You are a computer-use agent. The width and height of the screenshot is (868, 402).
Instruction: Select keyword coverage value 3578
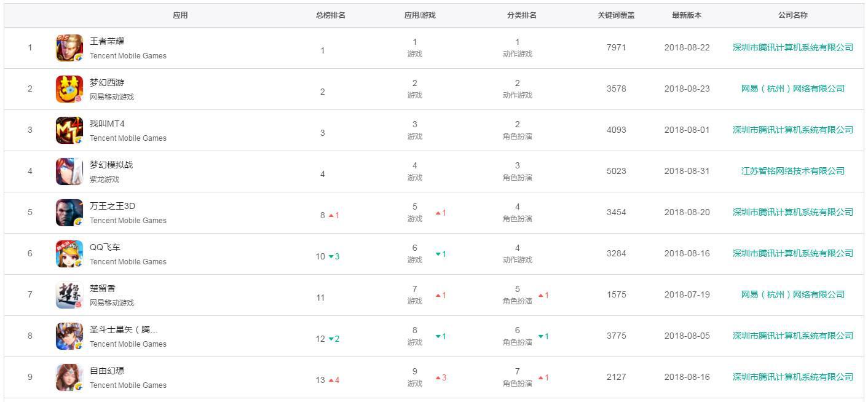point(616,89)
